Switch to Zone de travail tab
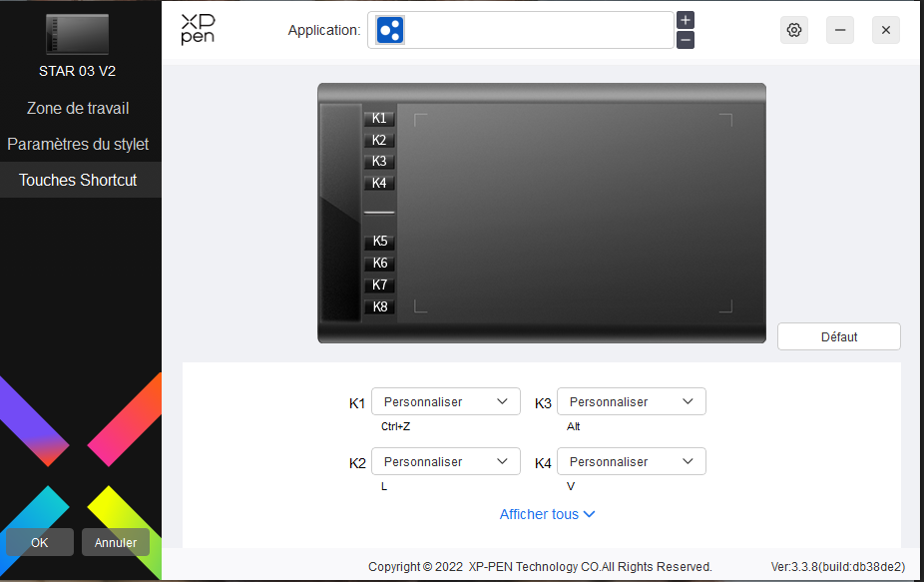The image size is (924, 582). point(78,108)
